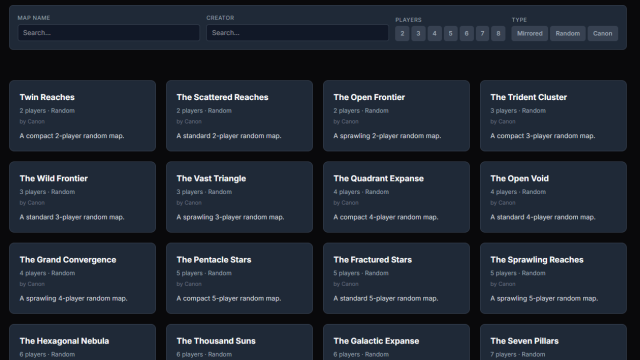The image size is (640, 360).
Task: Filter by Canon map type
Action: (602, 33)
